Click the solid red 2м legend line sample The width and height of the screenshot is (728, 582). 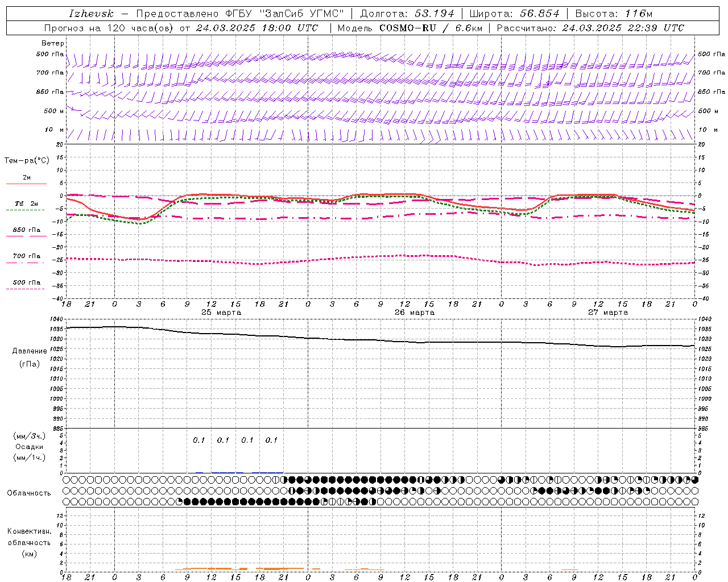coord(27,184)
